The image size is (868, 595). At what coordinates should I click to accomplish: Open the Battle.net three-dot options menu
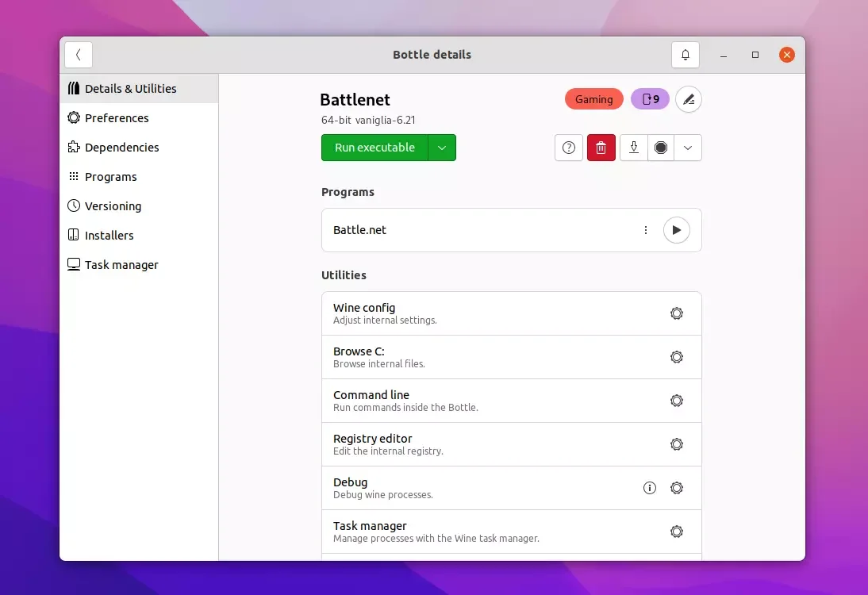point(646,230)
